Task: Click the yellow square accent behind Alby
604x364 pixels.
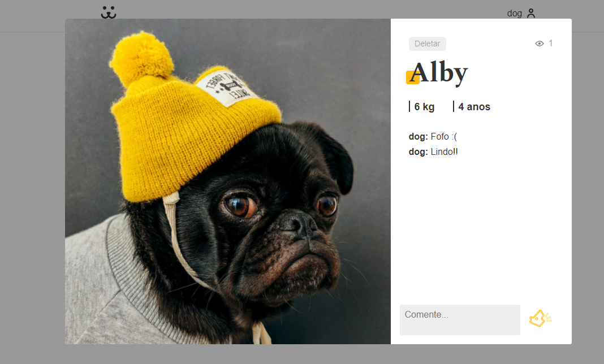Action: tap(412, 77)
